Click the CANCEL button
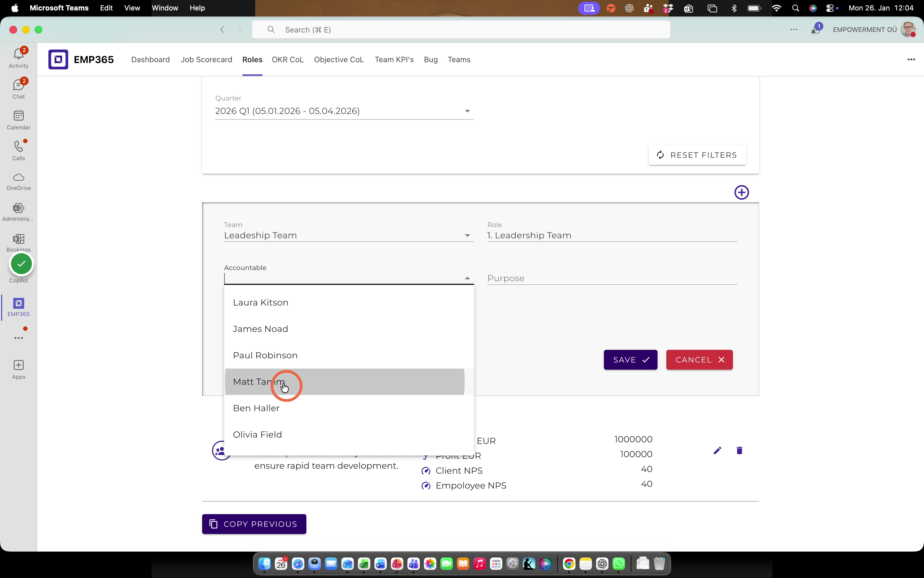This screenshot has height=578, width=924. click(699, 360)
